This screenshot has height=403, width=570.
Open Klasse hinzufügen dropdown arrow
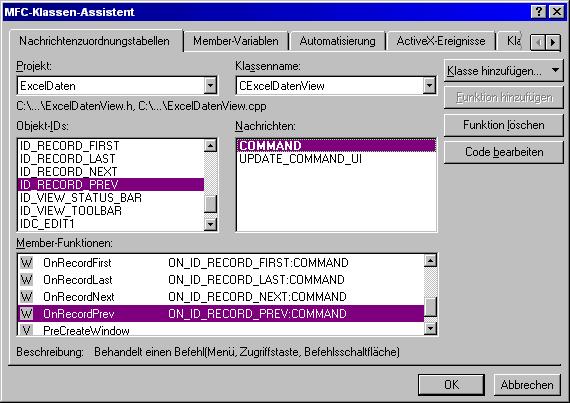pos(555,70)
